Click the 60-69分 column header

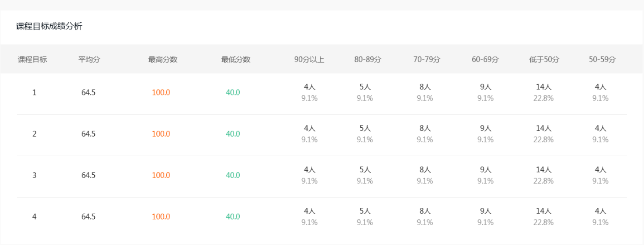[485, 59]
